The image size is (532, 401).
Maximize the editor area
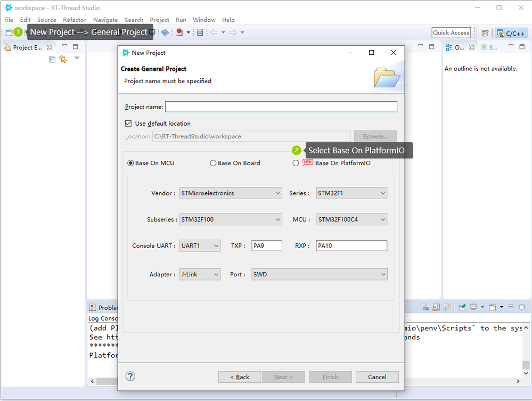[431, 46]
